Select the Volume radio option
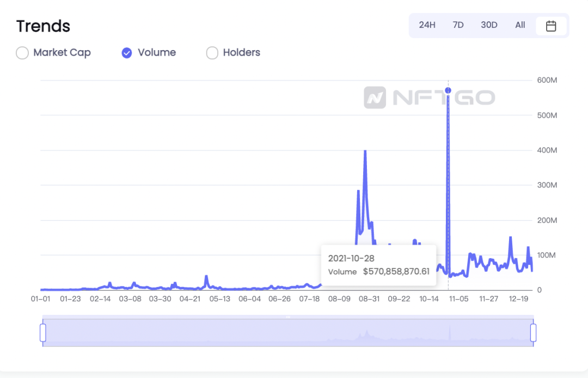Screen dimensions: 588x378 click(x=127, y=53)
